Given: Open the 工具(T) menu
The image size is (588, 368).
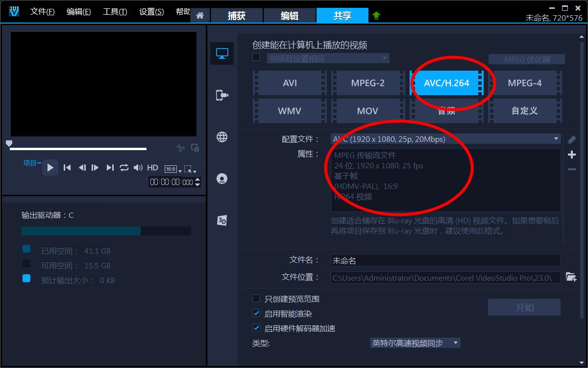Looking at the screenshot, I should pos(115,12).
